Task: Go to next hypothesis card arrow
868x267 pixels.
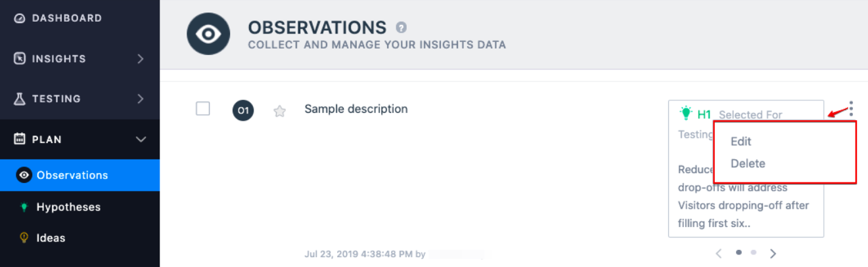Action: point(773,253)
